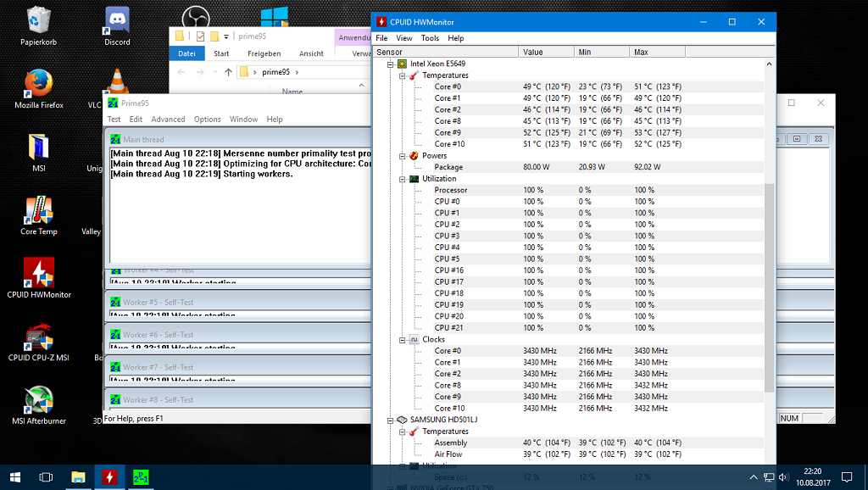Open the volume tray icon
Viewport: 868px width, 490px height.
(782, 476)
